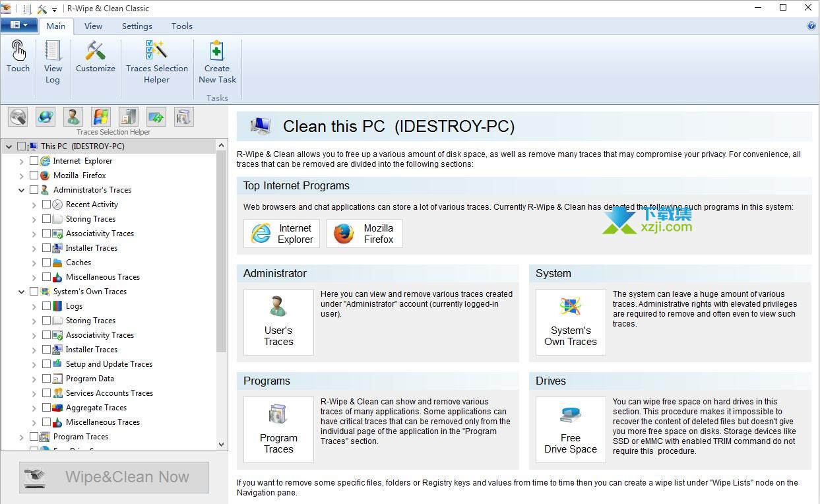Open the quick access toolbar dropdown arrow
This screenshot has height=504, width=820.
pos(55,9)
